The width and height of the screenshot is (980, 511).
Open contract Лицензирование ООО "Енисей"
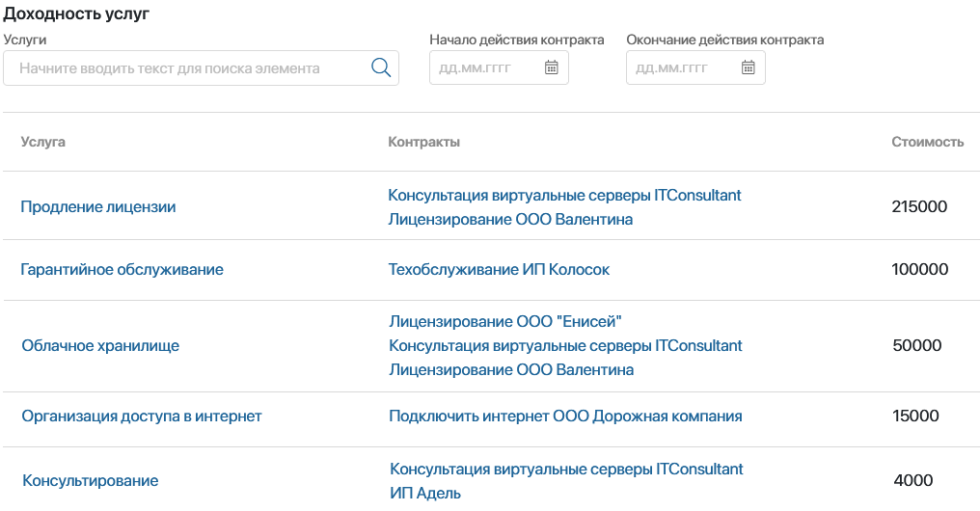(x=505, y=321)
